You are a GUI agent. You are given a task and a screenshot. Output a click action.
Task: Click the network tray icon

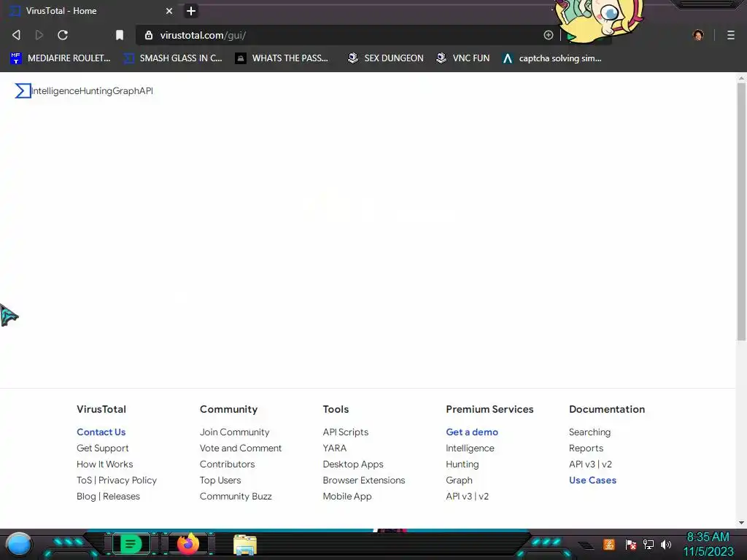coord(649,544)
